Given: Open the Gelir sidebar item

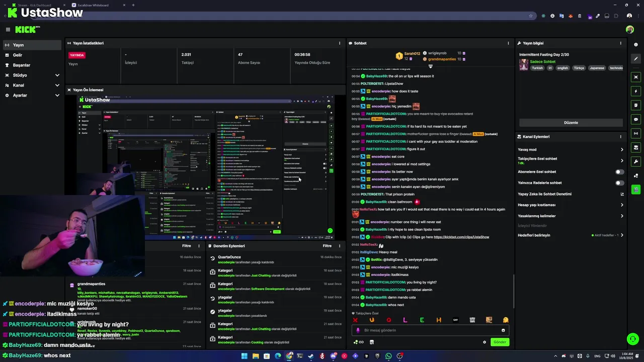Looking at the screenshot, I should 32,55.
